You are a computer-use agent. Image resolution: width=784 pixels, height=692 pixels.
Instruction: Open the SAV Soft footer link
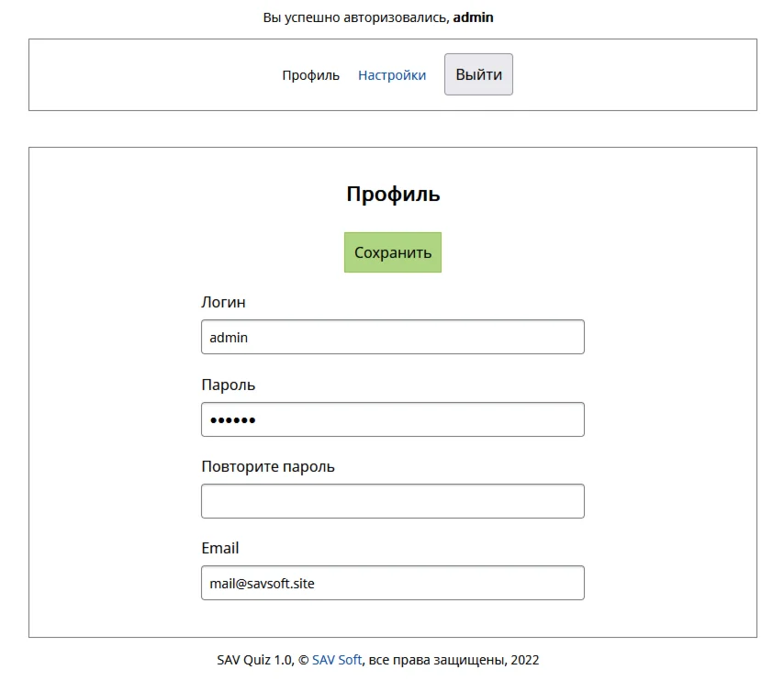tap(337, 660)
